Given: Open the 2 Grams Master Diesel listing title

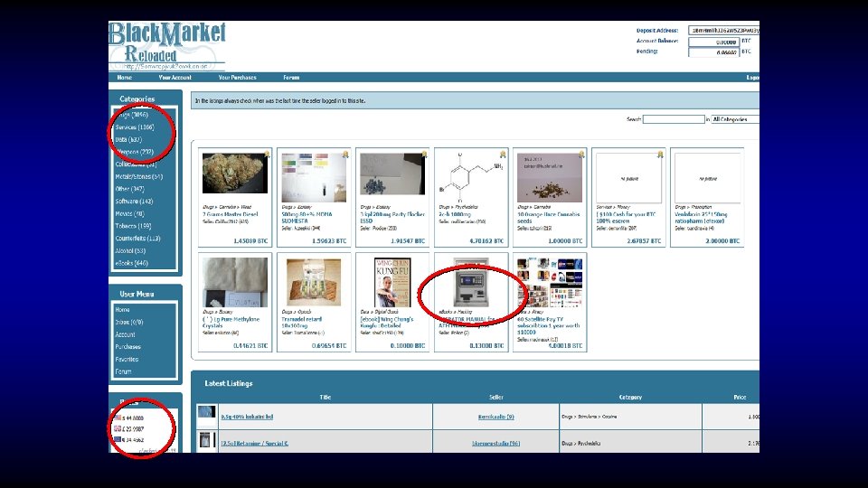Looking at the screenshot, I should pyautogui.click(x=231, y=215).
